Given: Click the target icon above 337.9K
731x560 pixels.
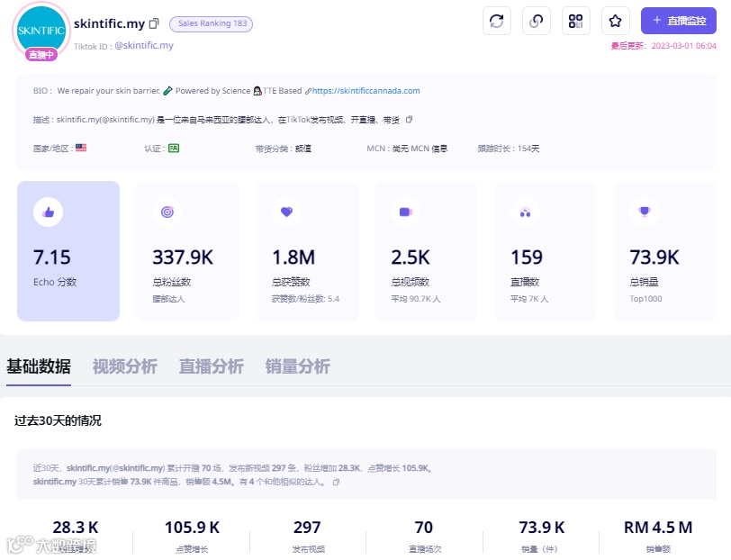Looking at the screenshot, I should 167,212.
